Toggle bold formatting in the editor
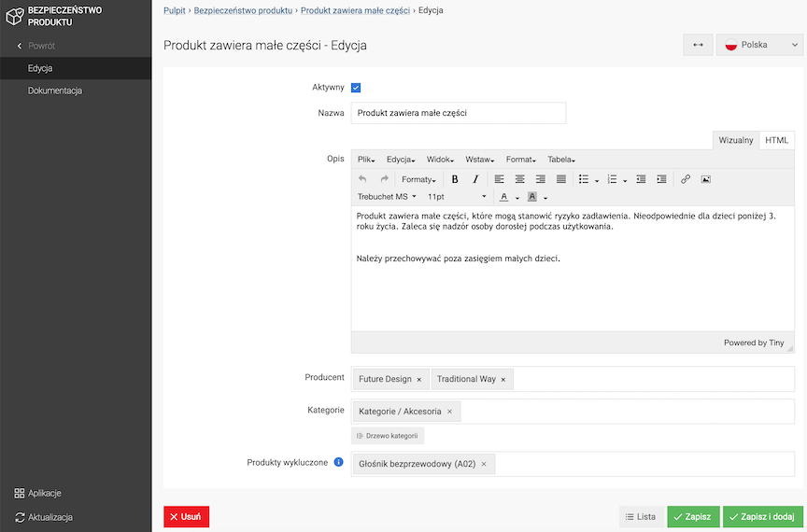 click(455, 179)
